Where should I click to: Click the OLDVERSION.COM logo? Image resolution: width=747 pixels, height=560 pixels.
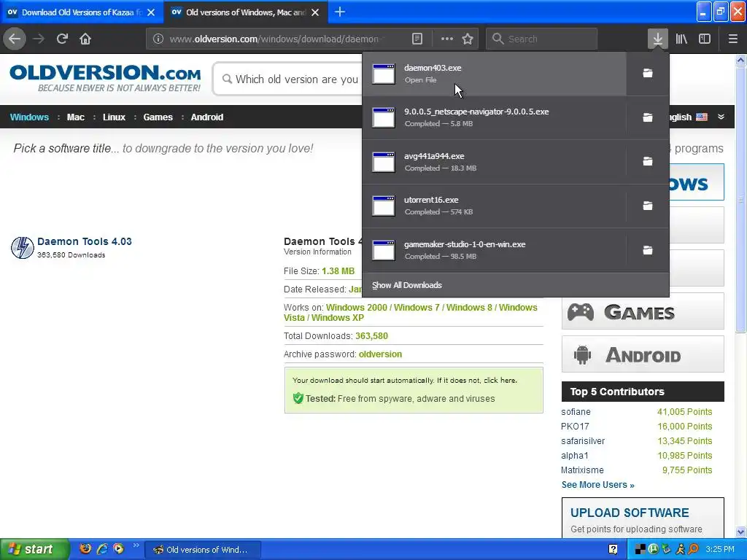coord(105,78)
